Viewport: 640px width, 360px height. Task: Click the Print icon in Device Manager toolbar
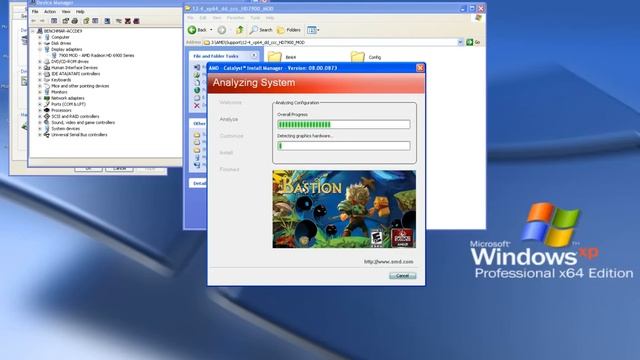75,21
